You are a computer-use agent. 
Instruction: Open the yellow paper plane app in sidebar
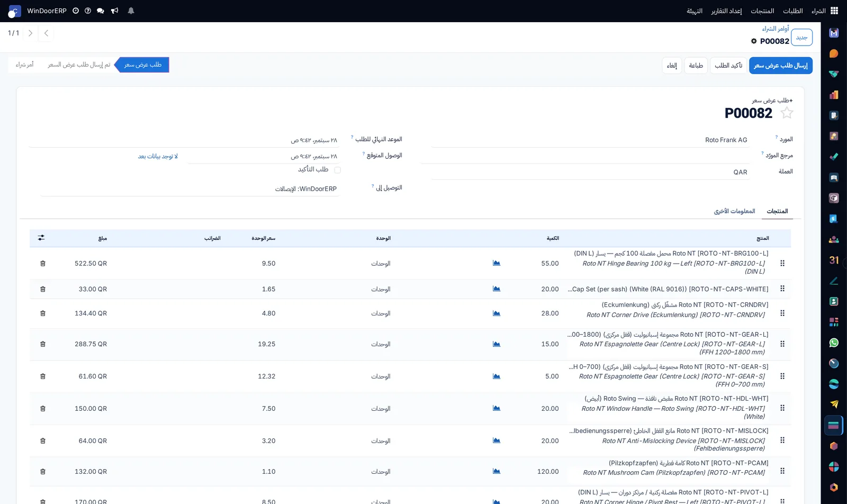click(x=834, y=404)
